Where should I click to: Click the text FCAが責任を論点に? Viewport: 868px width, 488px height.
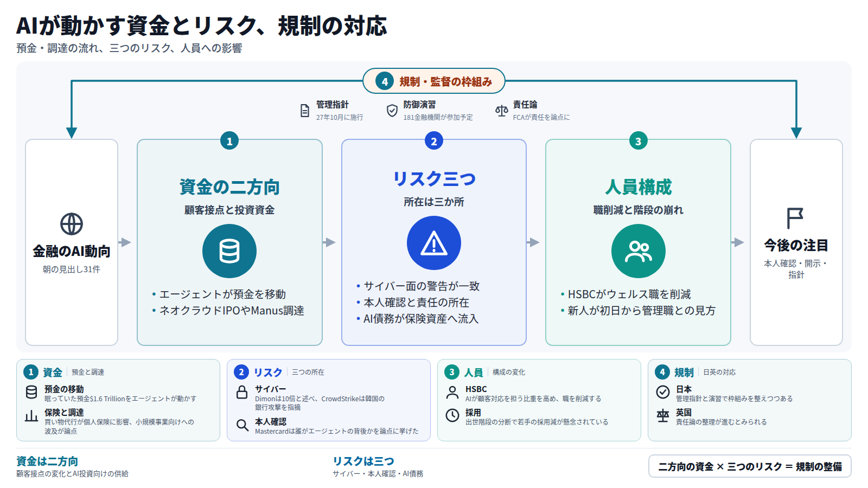coord(541,117)
